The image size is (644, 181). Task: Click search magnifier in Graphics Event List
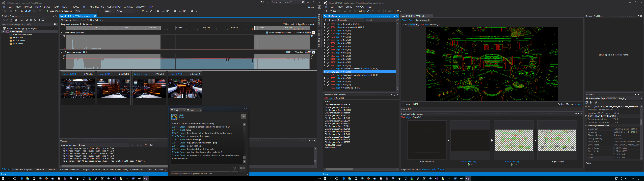(x=397, y=20)
